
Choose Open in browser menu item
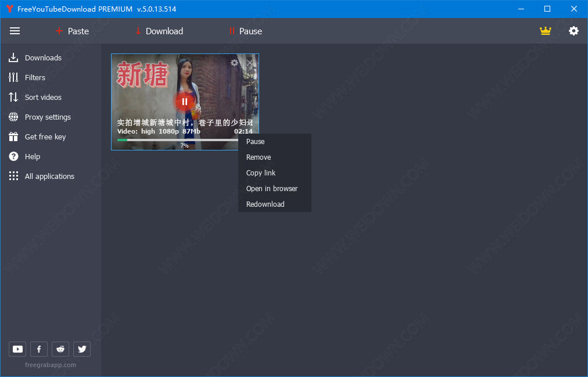(x=274, y=188)
